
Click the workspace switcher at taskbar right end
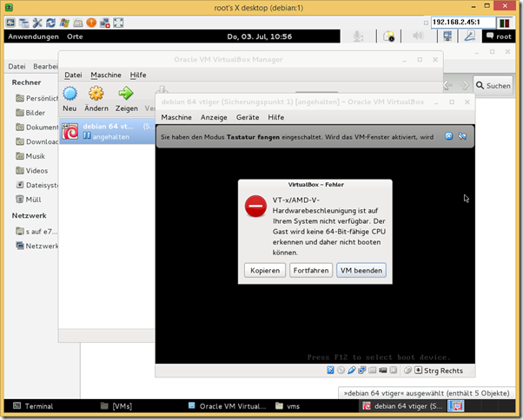(x=456, y=406)
